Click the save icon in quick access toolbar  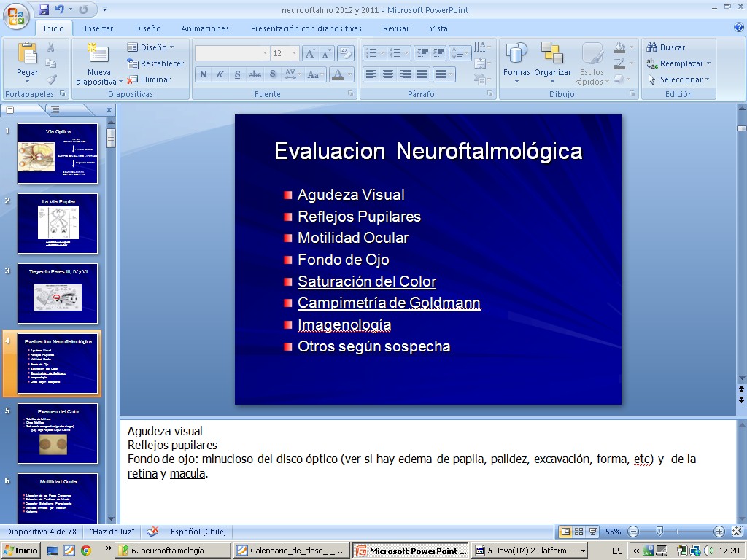(x=44, y=9)
